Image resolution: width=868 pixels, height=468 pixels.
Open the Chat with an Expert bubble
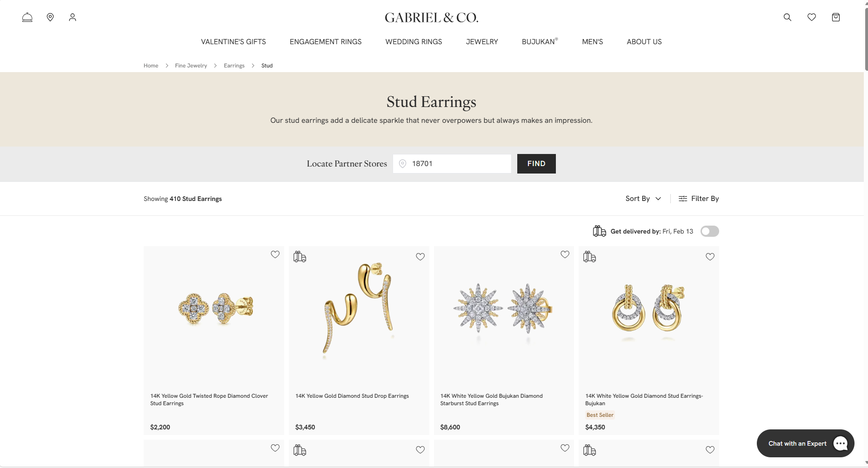805,443
